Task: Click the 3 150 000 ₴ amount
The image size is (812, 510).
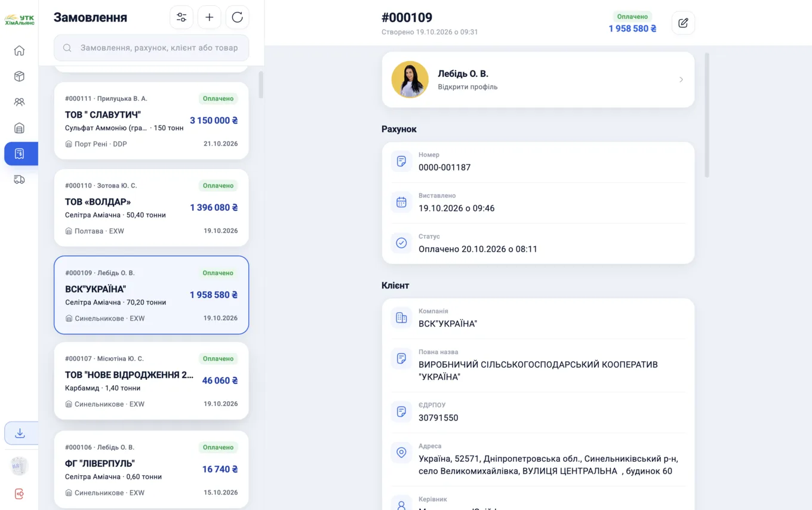Action: click(214, 121)
